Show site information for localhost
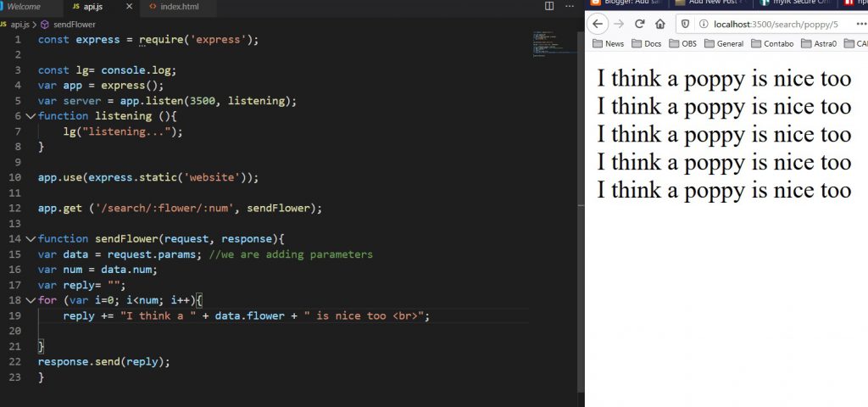Image resolution: width=868 pixels, height=407 pixels. pos(702,24)
